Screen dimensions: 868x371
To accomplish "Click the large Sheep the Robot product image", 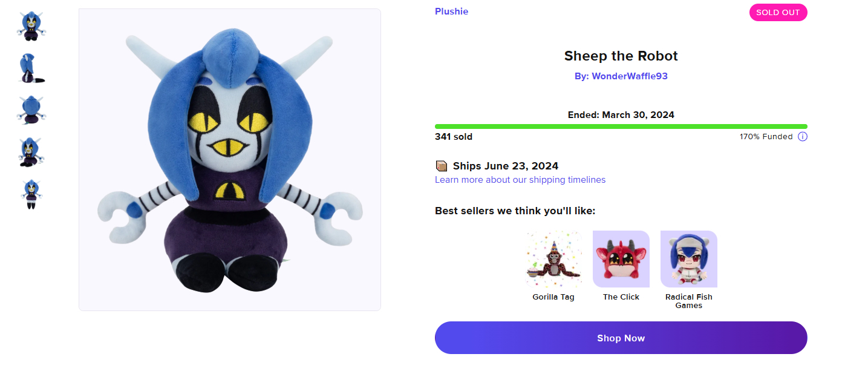I will [x=230, y=160].
